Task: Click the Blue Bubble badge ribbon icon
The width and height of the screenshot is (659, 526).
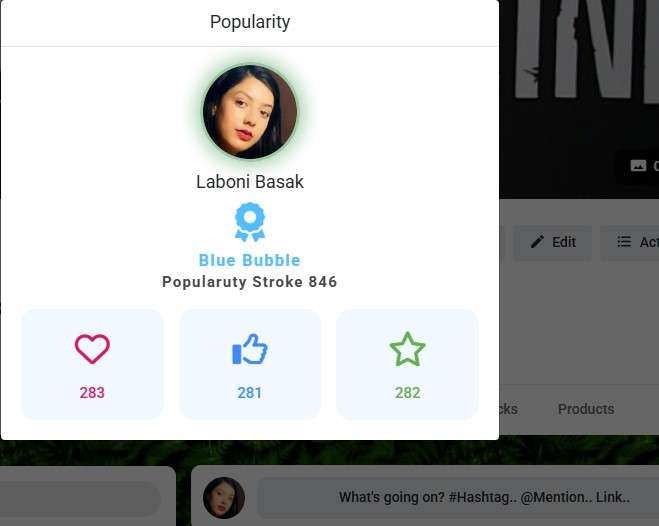Action: 250,222
